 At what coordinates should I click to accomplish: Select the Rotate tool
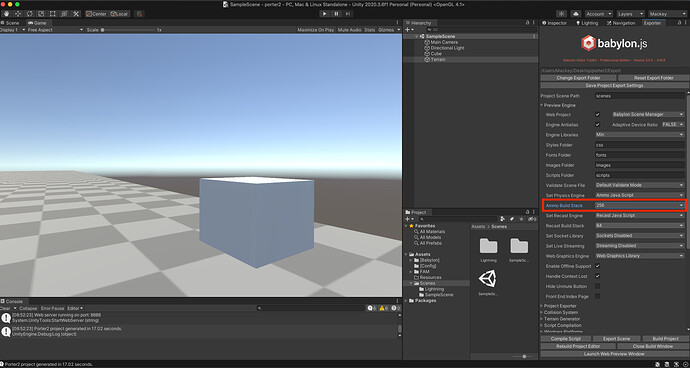(29, 14)
